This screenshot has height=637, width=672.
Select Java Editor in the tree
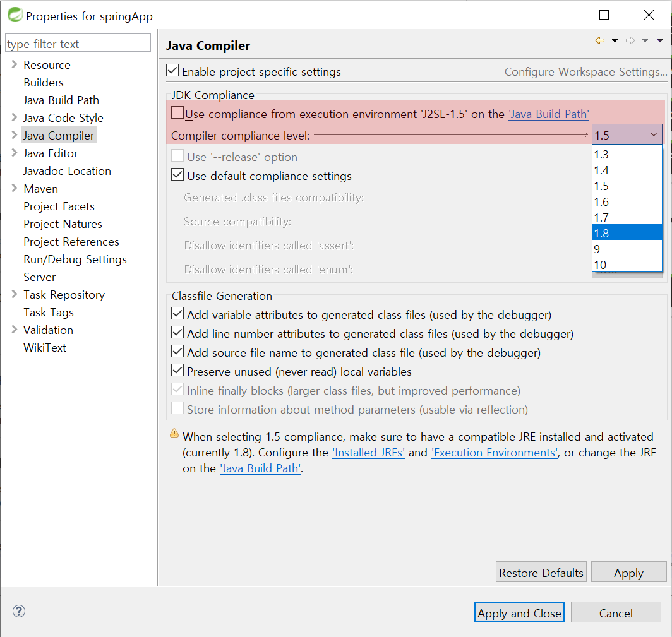coord(50,153)
